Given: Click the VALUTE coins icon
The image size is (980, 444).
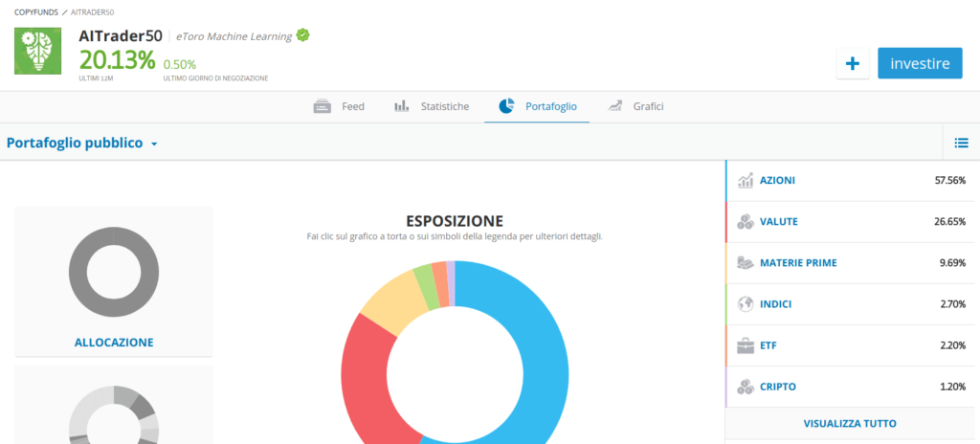Looking at the screenshot, I should 745,222.
